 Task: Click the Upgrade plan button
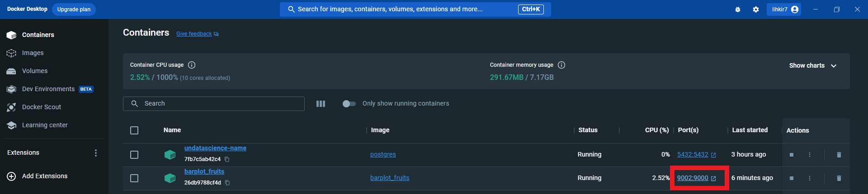[x=74, y=9]
